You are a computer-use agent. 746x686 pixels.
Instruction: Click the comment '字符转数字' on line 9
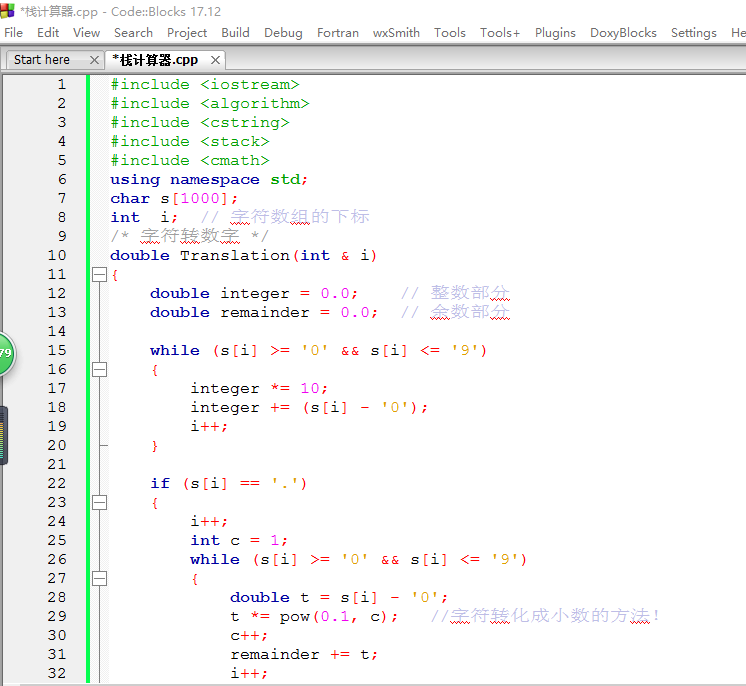pyautogui.click(x=190, y=236)
